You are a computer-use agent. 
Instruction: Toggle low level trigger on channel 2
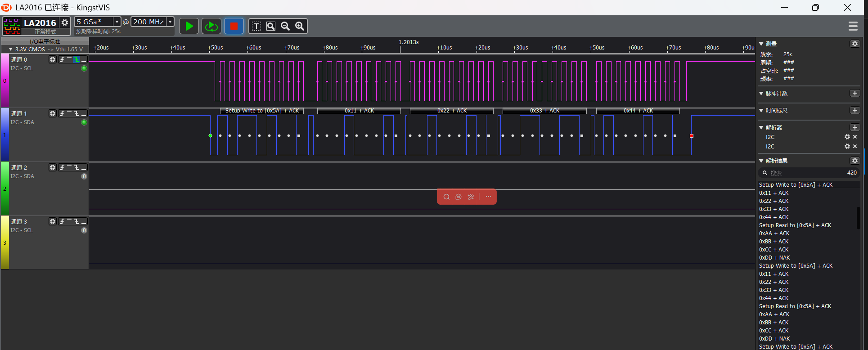84,167
